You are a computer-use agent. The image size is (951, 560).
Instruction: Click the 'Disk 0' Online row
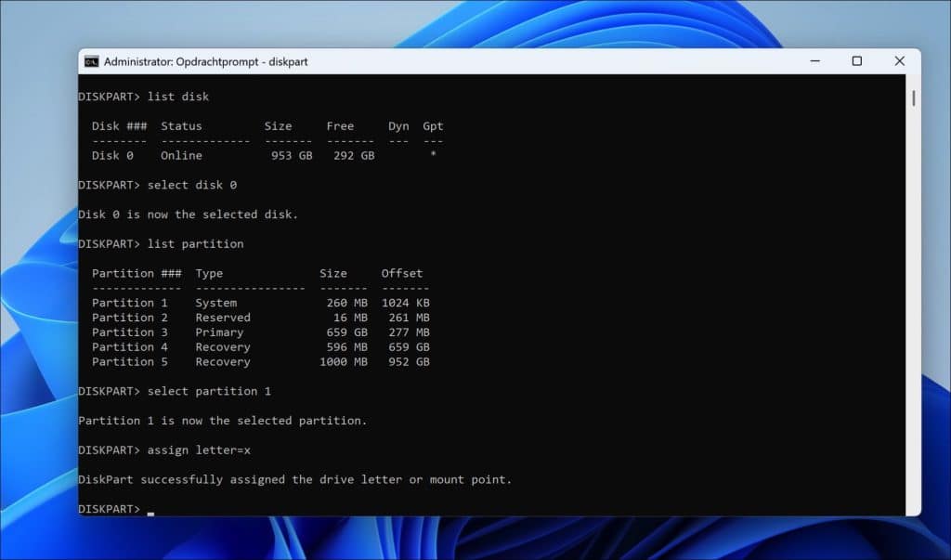260,156
